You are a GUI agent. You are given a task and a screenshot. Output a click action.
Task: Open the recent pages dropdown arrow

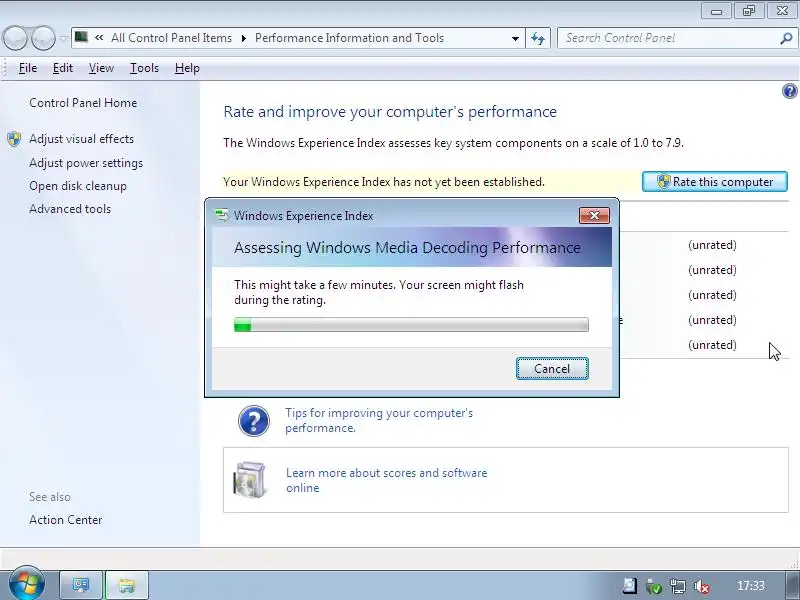(x=64, y=38)
